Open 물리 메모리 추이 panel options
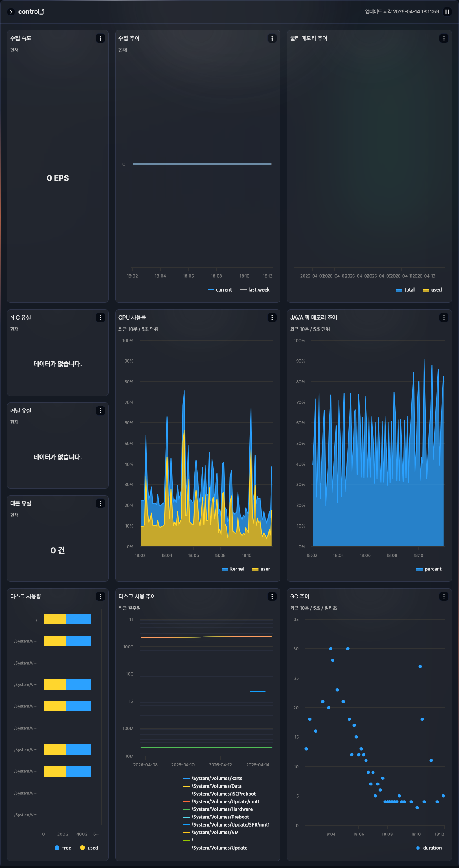459x868 pixels. (x=444, y=38)
